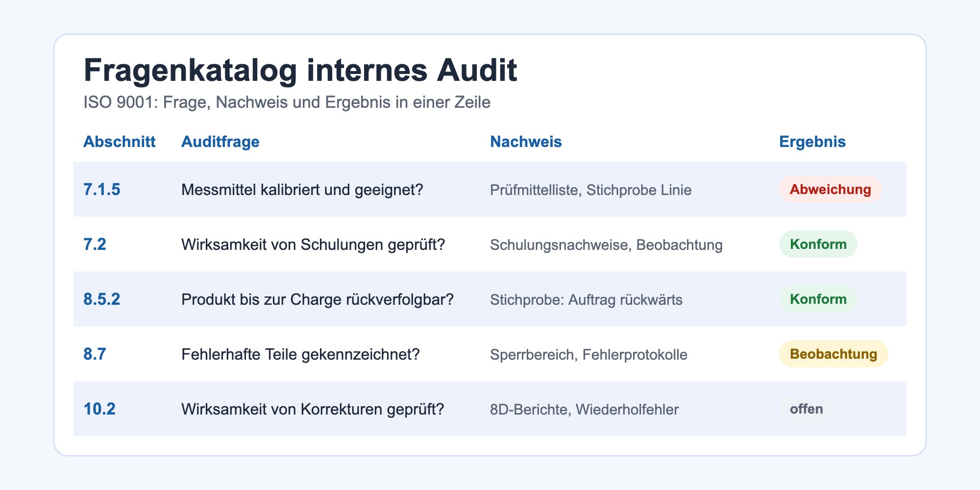Image resolution: width=980 pixels, height=490 pixels.
Task: Click question 'Fehlerhafte Teile gekennzeichnet?'
Action: coord(300,354)
